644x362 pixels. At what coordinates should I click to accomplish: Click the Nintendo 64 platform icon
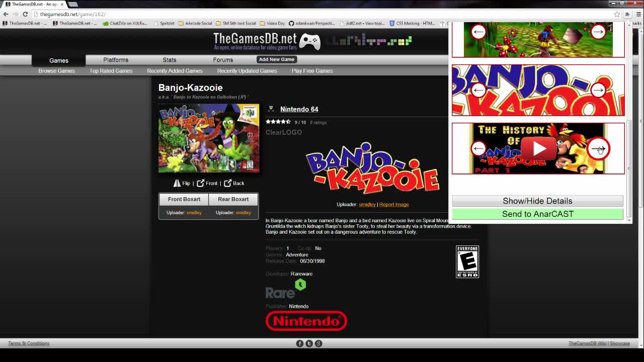click(x=271, y=109)
